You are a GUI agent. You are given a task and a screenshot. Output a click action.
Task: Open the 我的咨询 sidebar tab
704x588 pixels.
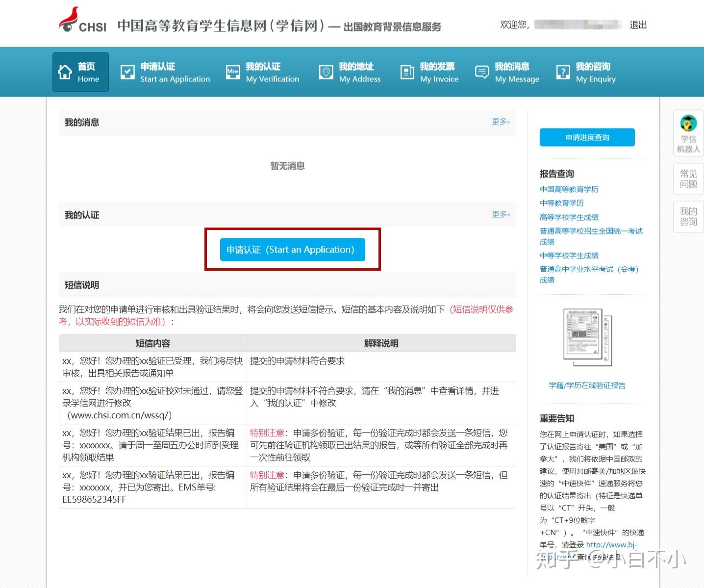pyautogui.click(x=688, y=216)
